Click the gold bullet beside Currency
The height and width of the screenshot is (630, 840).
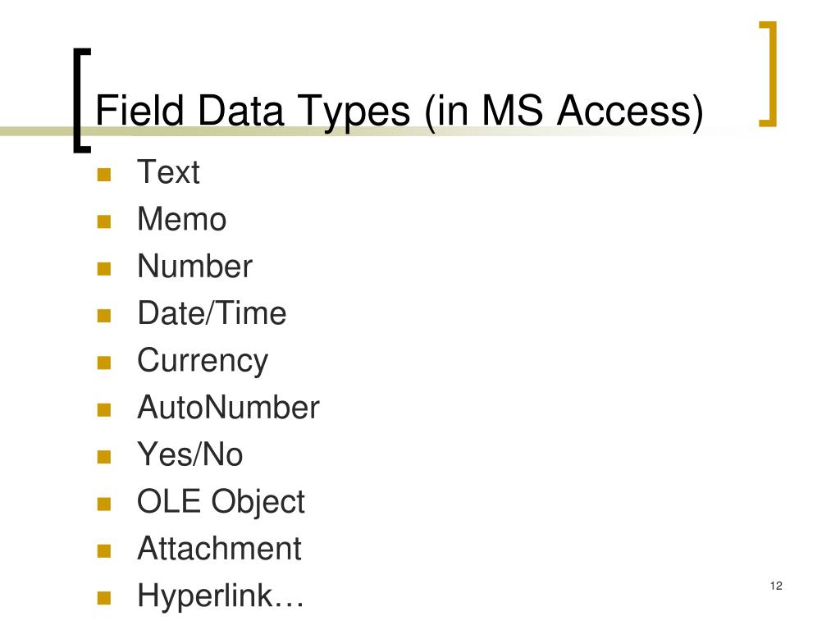(104, 363)
